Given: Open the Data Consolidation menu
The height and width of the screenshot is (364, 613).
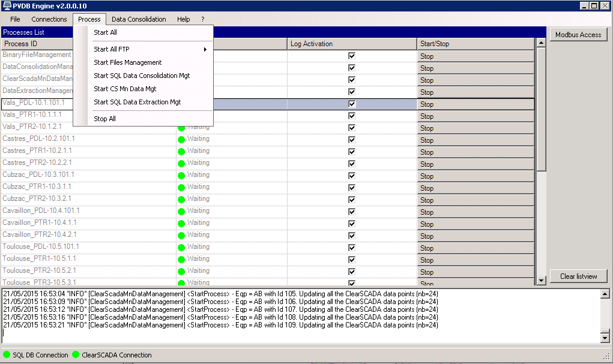Looking at the screenshot, I should click(x=139, y=19).
